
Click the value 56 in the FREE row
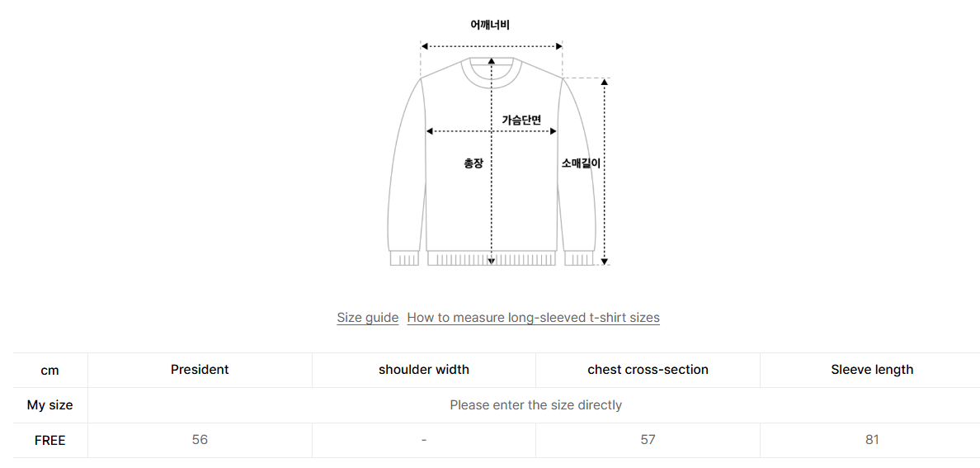[x=200, y=441]
